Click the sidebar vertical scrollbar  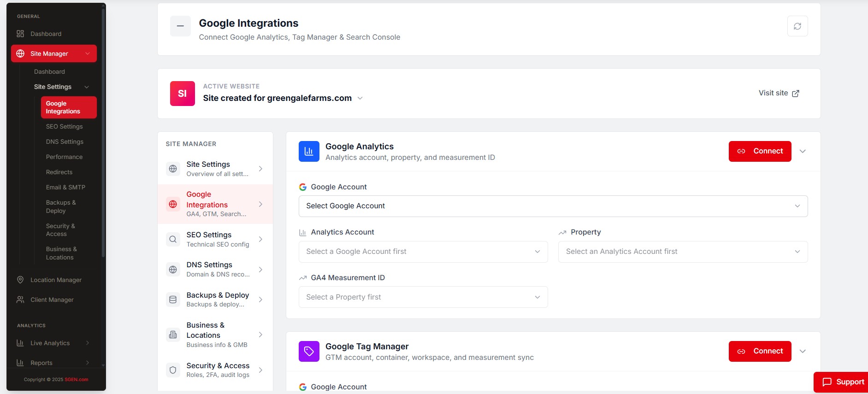(103, 134)
